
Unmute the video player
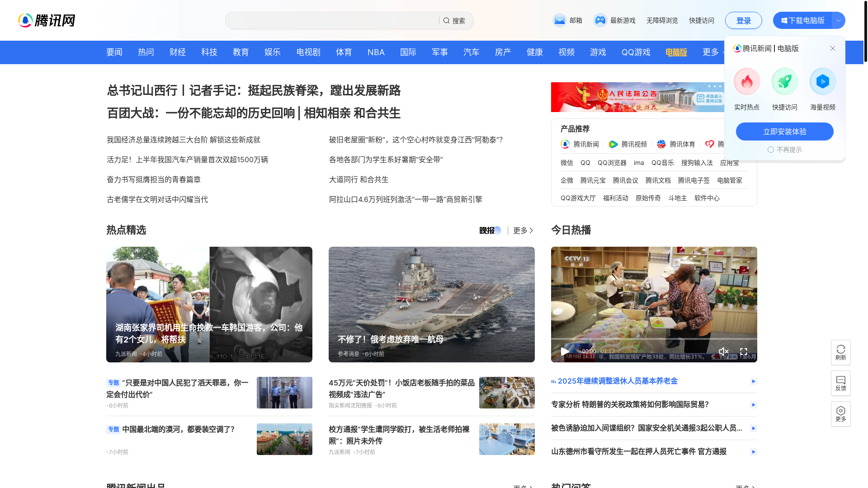pyautogui.click(x=723, y=351)
